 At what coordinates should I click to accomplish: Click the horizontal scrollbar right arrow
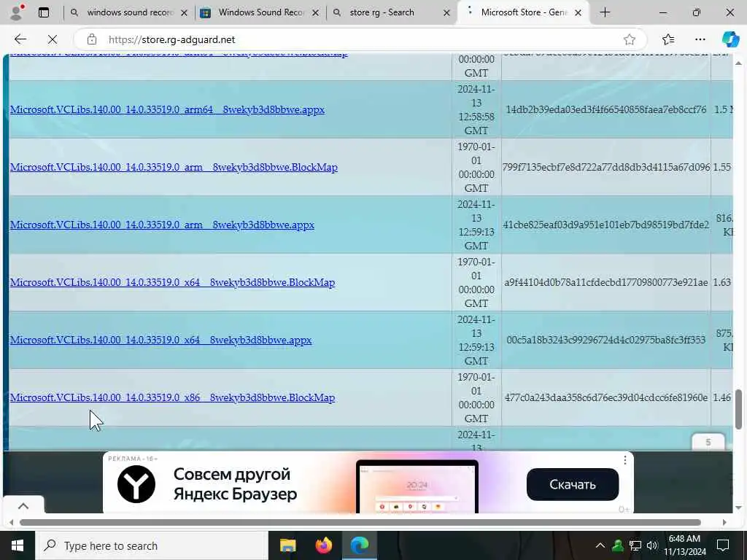724,522
